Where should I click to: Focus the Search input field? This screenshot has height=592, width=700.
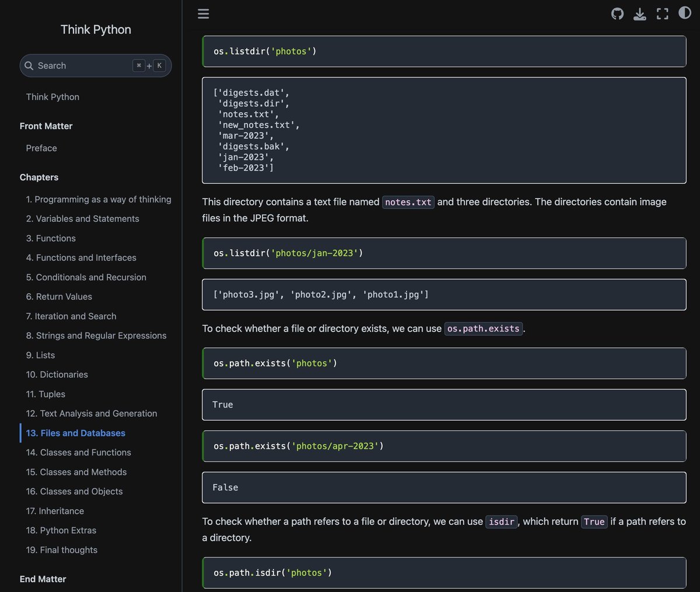click(96, 65)
